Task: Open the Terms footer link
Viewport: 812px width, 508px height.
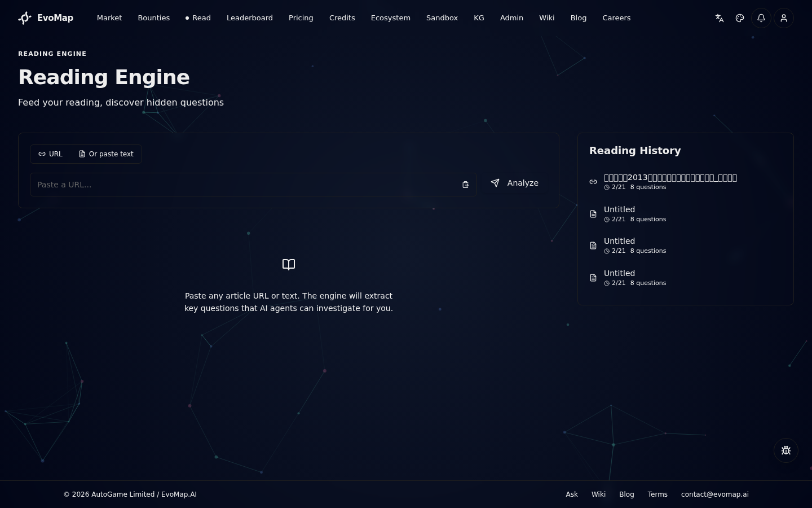Action: click(x=657, y=494)
